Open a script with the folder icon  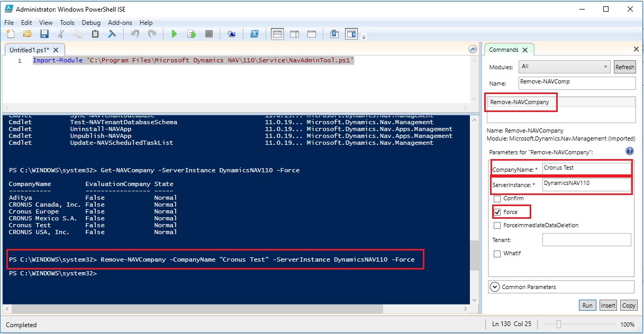coord(28,34)
